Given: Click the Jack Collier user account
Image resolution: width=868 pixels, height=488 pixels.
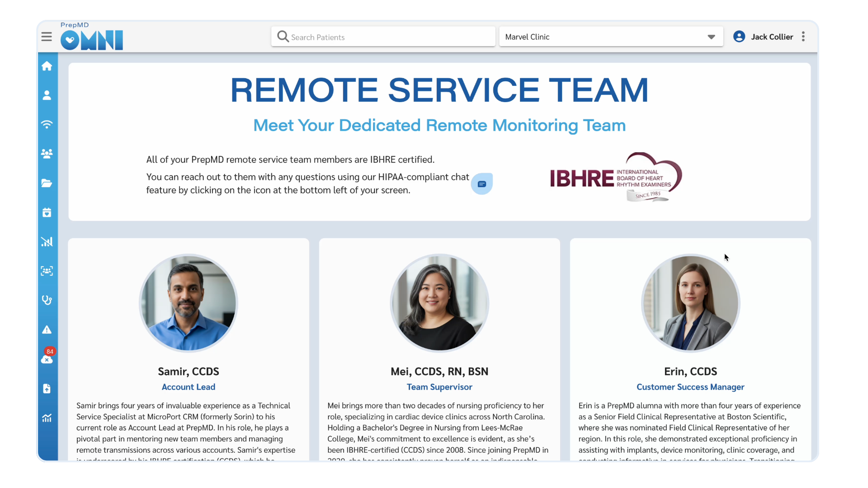Looking at the screenshot, I should pyautogui.click(x=763, y=37).
